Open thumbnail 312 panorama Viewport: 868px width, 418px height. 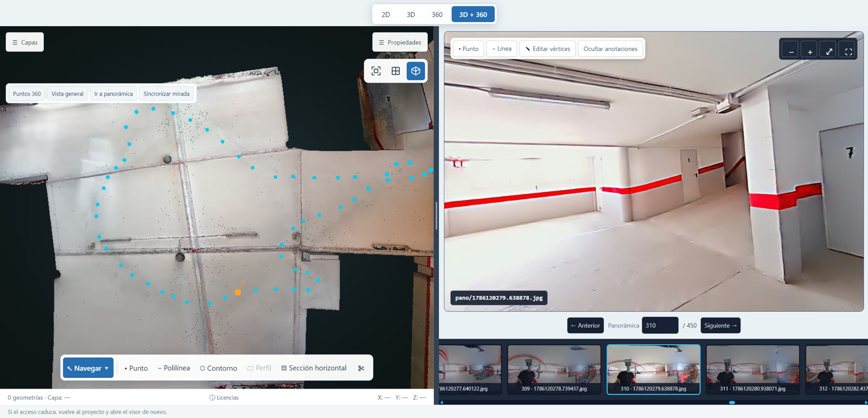(837, 369)
